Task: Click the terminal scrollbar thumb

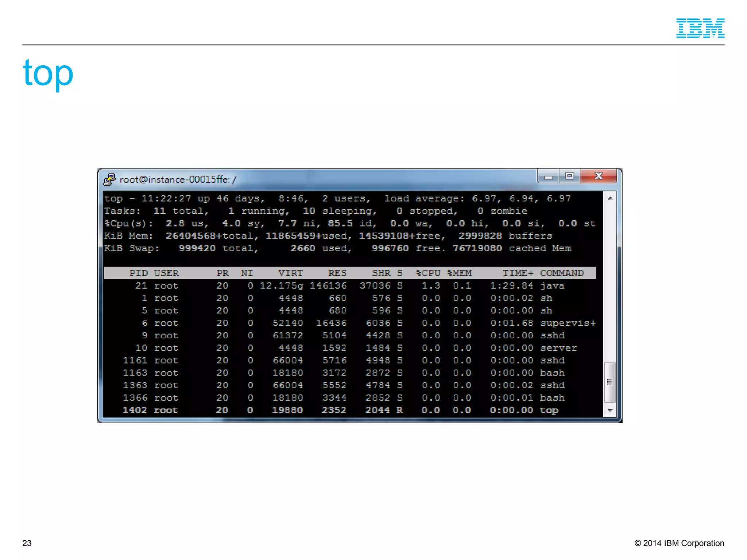Action: coord(610,382)
